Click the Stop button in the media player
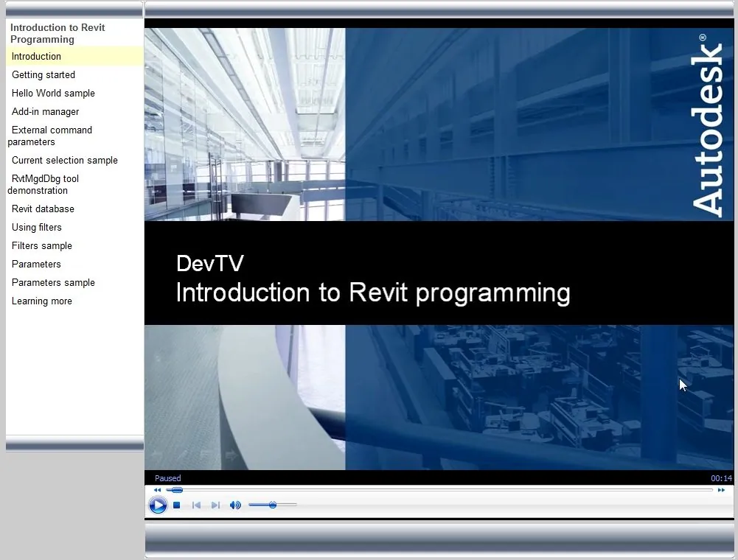The width and height of the screenshot is (738, 560). pyautogui.click(x=177, y=505)
